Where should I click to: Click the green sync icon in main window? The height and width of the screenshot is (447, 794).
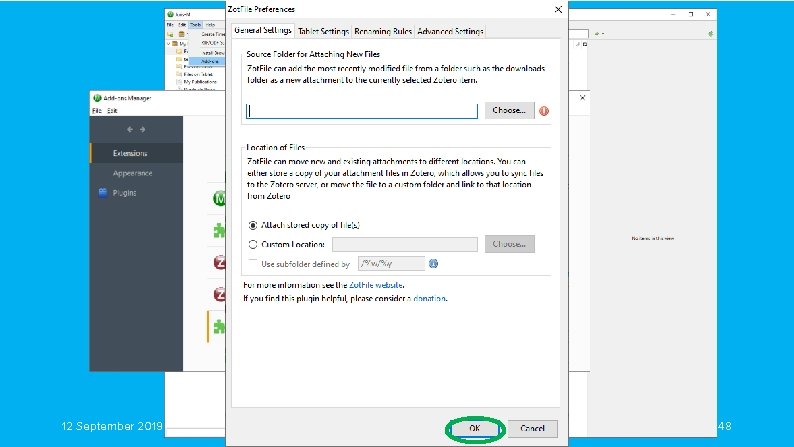[710, 34]
